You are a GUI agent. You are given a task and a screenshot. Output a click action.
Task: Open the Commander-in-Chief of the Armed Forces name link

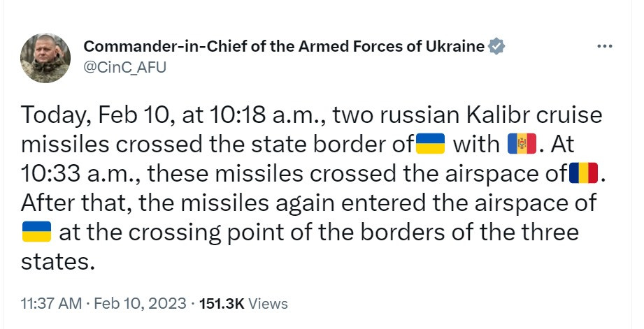pyautogui.click(x=284, y=47)
